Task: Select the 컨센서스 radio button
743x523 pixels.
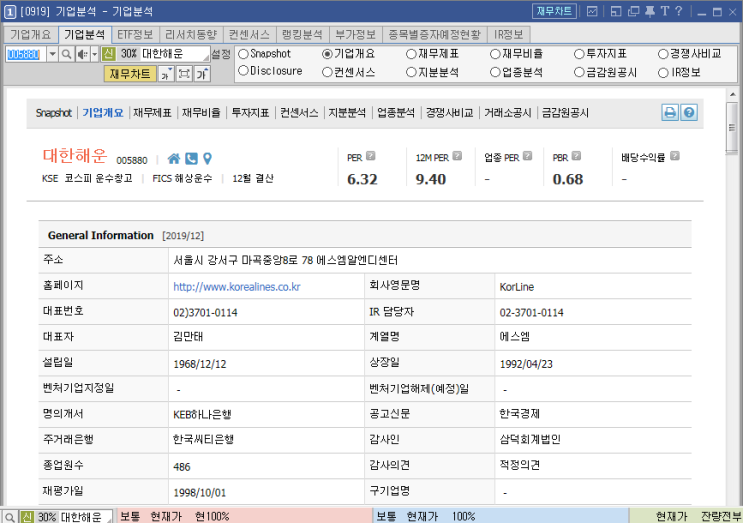Action: pyautogui.click(x=327, y=72)
